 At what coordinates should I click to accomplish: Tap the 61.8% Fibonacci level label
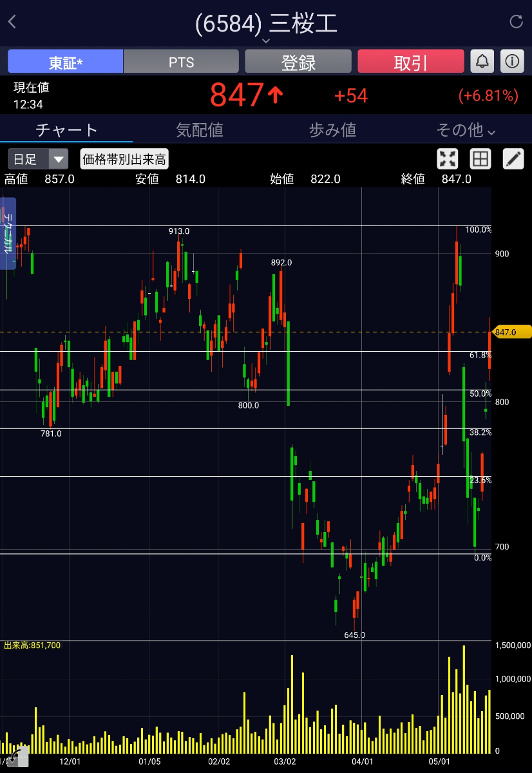480,355
